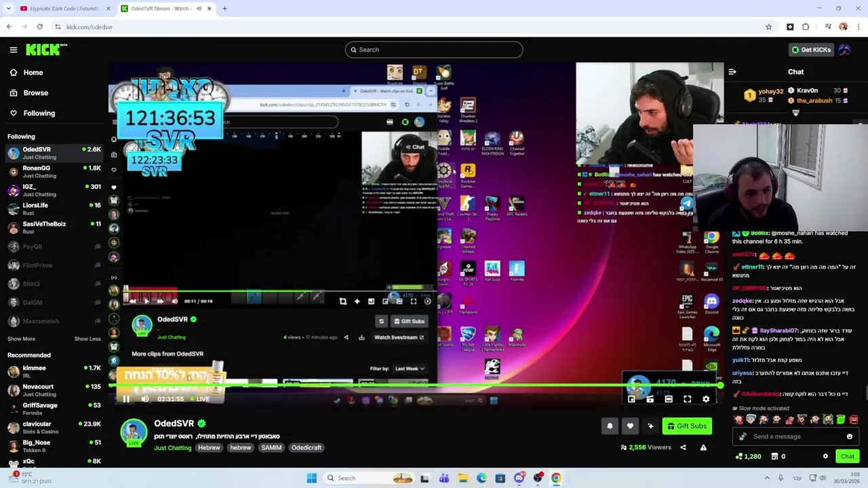
Task: Click Get KICKs button
Action: coord(810,49)
